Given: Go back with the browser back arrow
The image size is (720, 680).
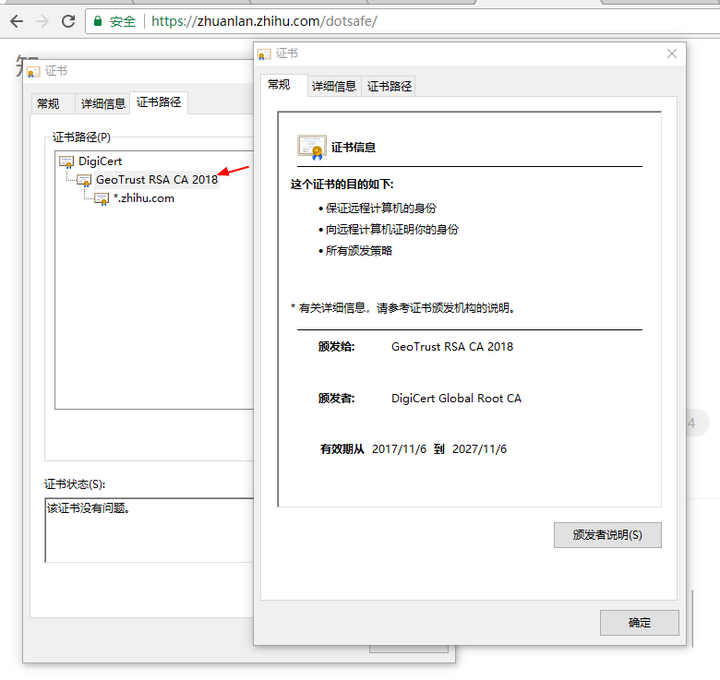Looking at the screenshot, I should (17, 21).
